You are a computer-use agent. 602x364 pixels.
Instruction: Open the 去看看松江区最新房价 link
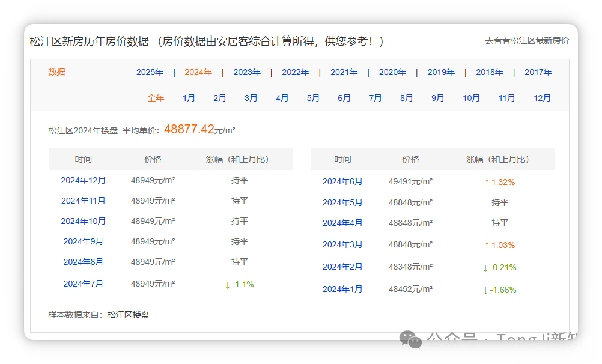[x=527, y=41]
